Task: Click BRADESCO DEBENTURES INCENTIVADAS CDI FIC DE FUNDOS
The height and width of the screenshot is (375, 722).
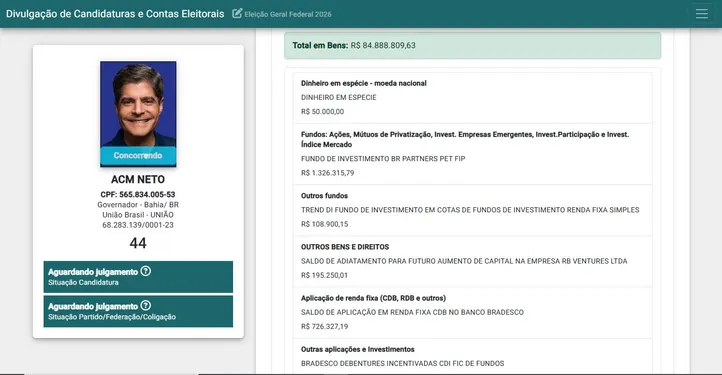Action: [402, 363]
